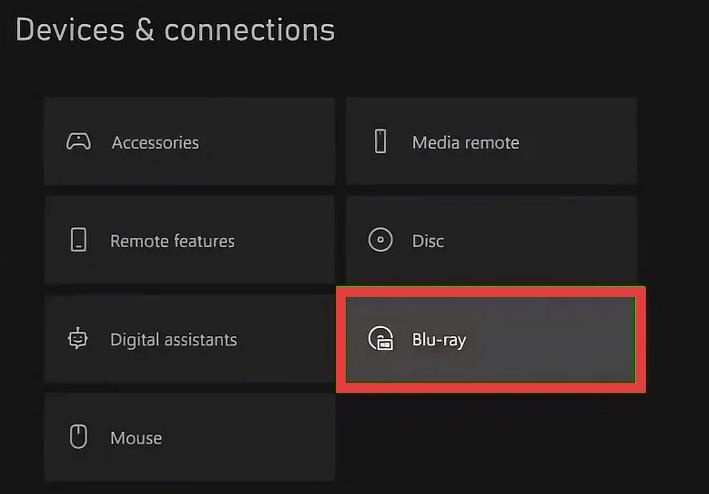Image resolution: width=709 pixels, height=494 pixels.
Task: Click the "Remote features" text label
Action: pyautogui.click(x=172, y=241)
